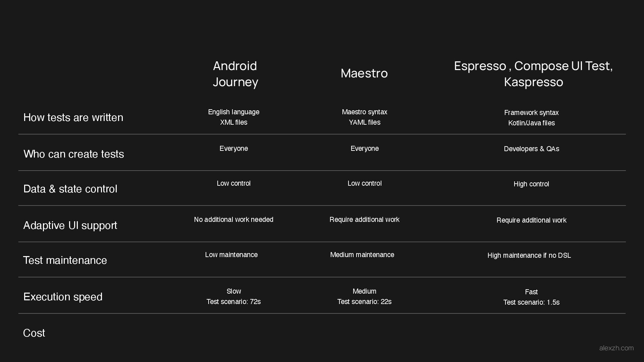
Task: Select 'High maintenance if no DSL' text
Action: pos(529,255)
